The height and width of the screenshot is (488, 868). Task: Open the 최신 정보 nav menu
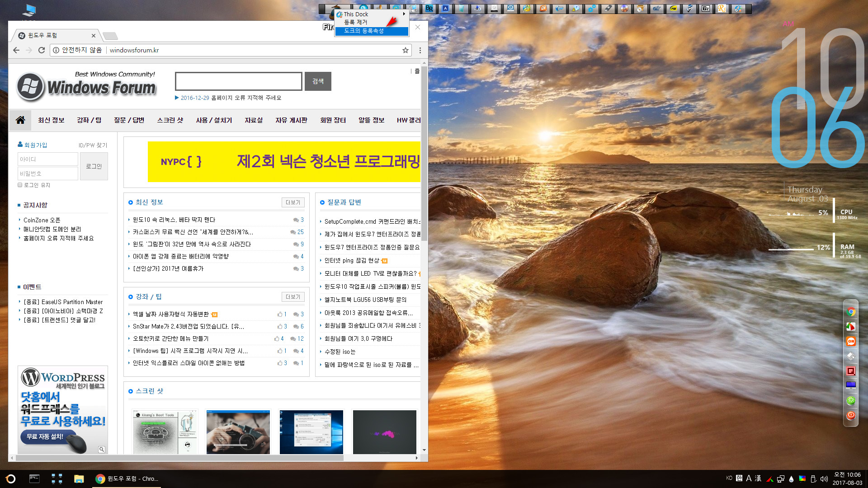click(51, 120)
